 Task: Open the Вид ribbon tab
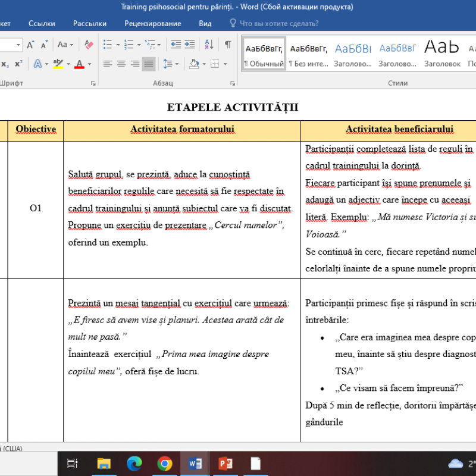[205, 23]
